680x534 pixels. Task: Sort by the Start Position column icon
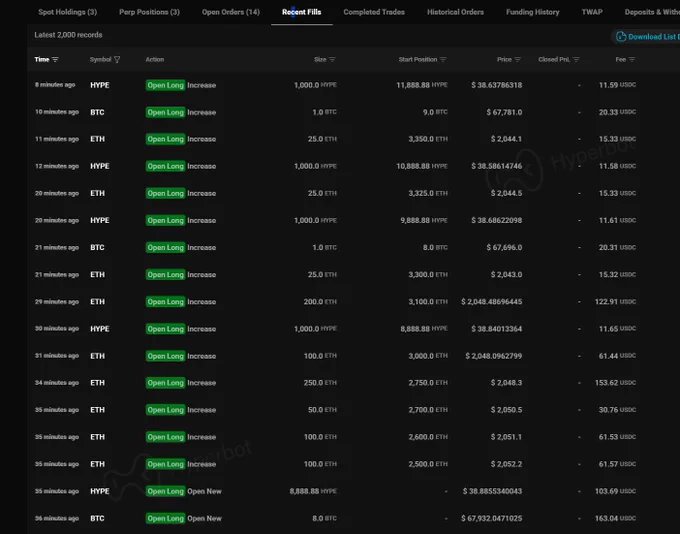pos(443,59)
